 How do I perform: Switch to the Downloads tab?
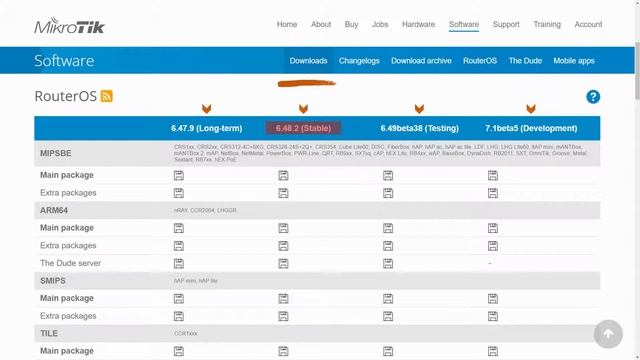(309, 61)
